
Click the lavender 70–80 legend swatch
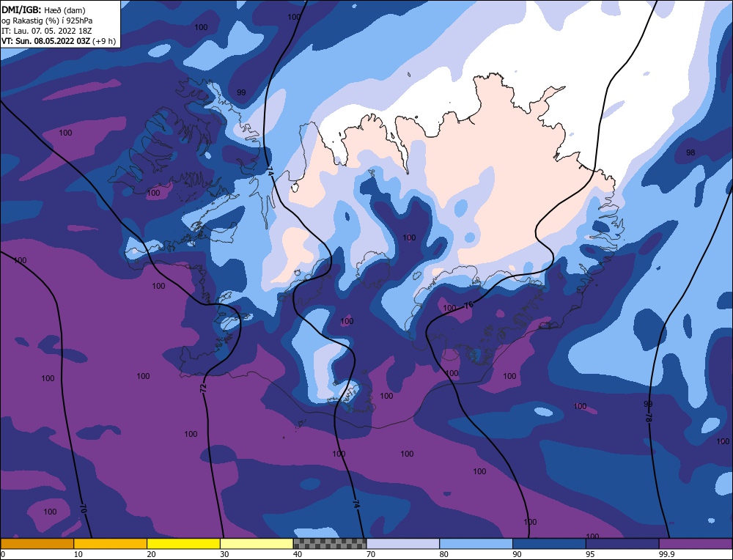click(x=403, y=544)
